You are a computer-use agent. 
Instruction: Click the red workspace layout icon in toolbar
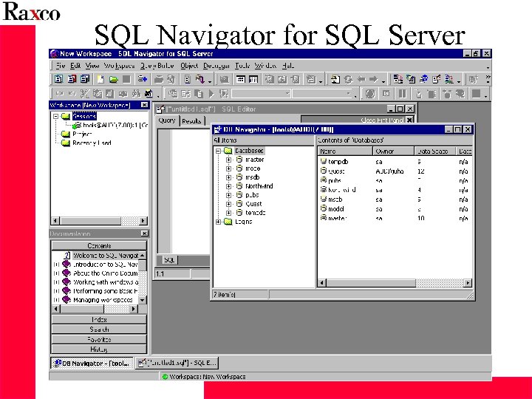pyautogui.click(x=72, y=79)
